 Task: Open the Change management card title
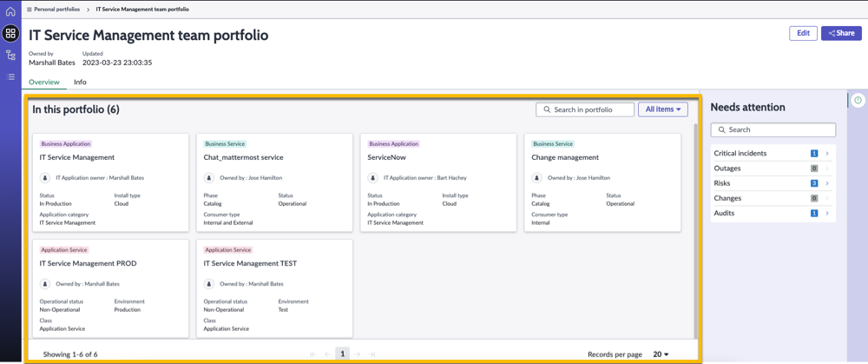click(x=565, y=157)
